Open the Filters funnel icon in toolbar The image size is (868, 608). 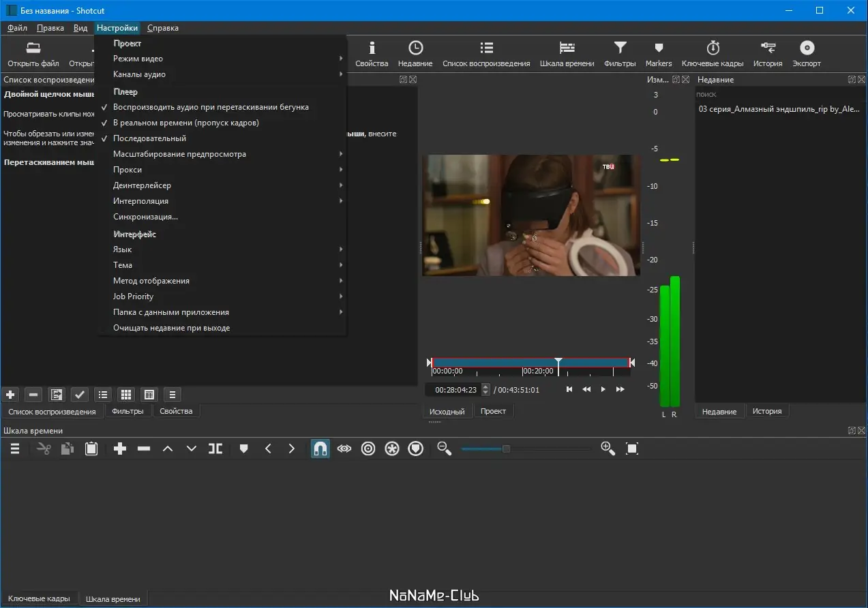coord(619,53)
